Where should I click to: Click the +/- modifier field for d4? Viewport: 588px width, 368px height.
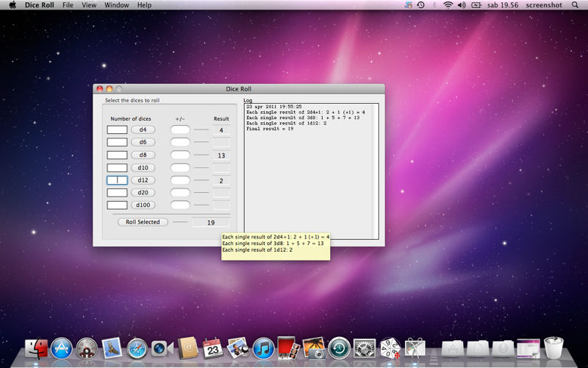click(180, 130)
